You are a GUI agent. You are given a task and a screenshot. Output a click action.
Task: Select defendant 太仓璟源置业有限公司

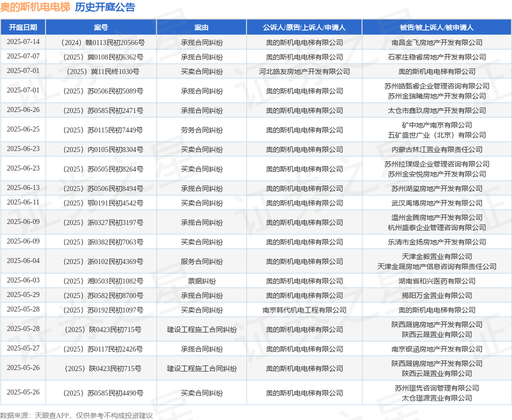(437, 398)
